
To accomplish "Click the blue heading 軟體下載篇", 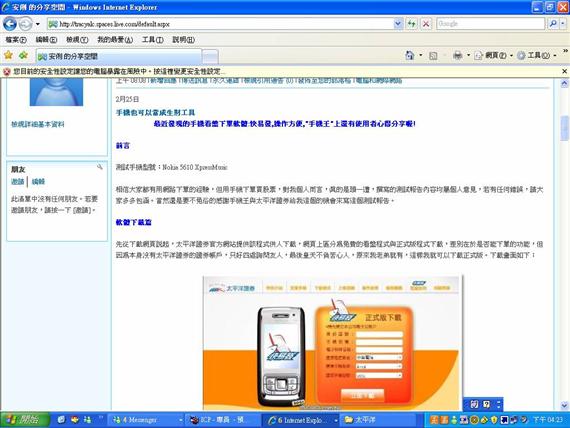I will point(133,222).
